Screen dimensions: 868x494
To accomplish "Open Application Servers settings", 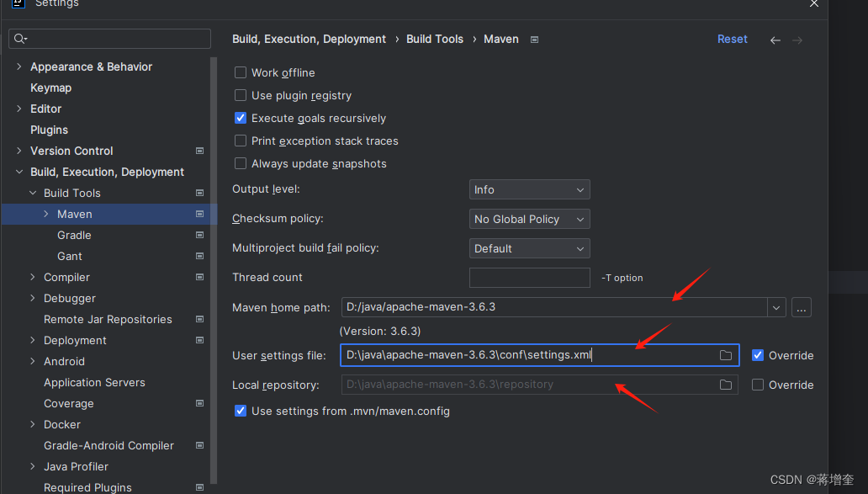I will (95, 382).
